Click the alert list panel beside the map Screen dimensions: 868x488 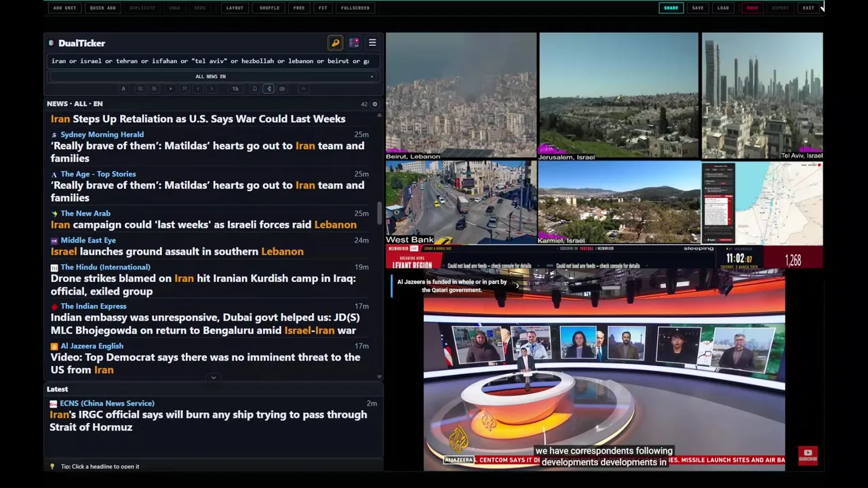point(718,203)
